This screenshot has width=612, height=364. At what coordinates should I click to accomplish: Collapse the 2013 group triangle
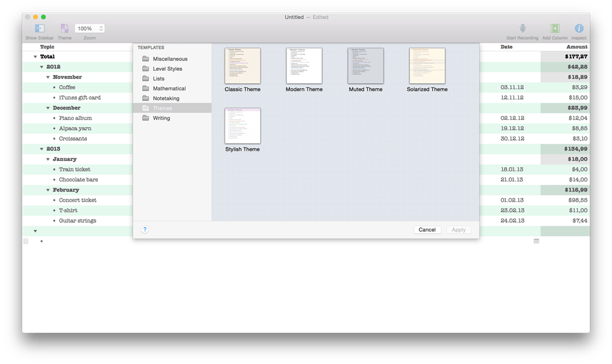point(42,149)
